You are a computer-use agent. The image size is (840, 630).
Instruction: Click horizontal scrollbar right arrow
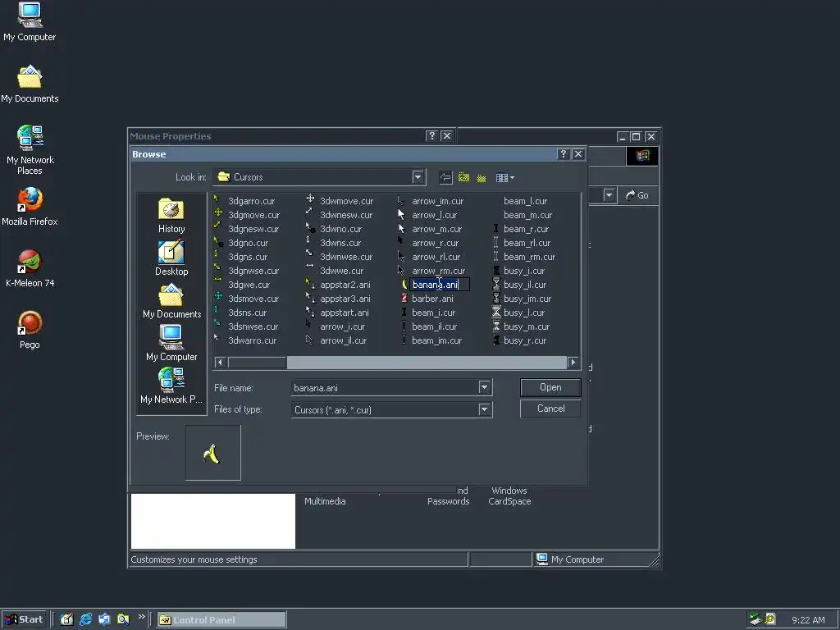[x=573, y=362]
